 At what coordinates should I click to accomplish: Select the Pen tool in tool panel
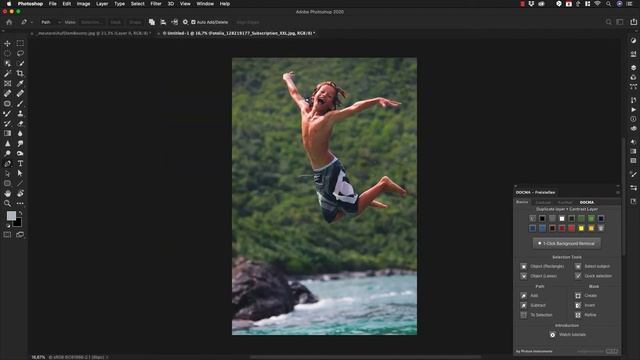pos(7,163)
